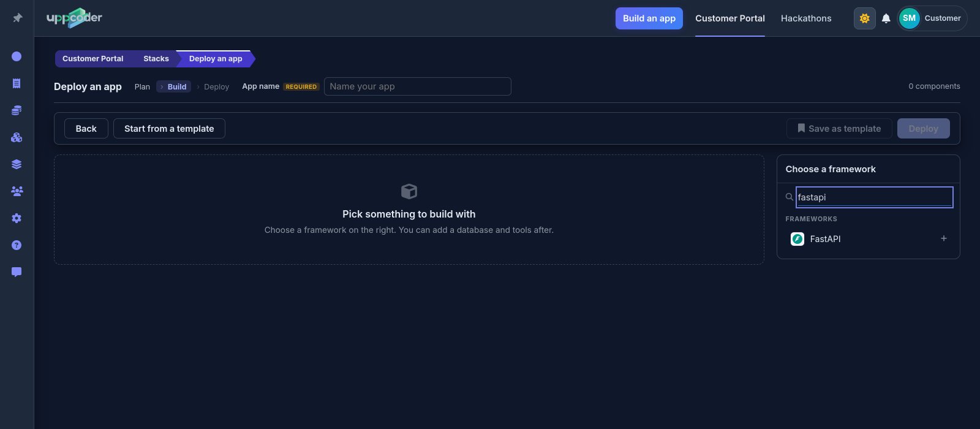Select the Plan step
The image size is (980, 429).
point(142,87)
